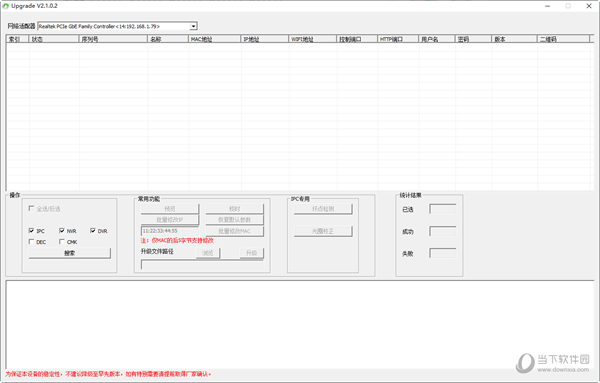Click inside the bottom log output area
This screenshot has width=600, height=383.
coord(300,324)
